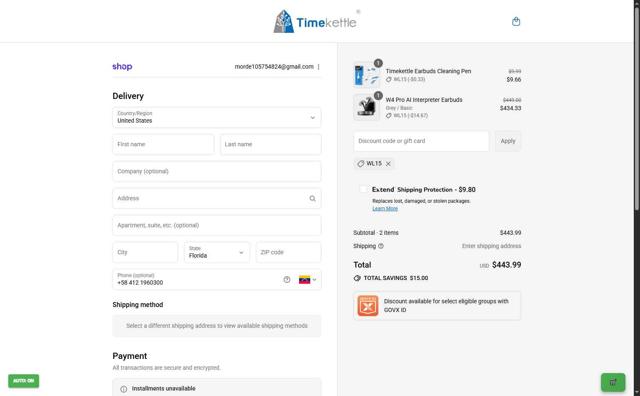Viewport: 640px width, 396px height.
Task: Click the Delivery heading
Action: click(x=128, y=96)
